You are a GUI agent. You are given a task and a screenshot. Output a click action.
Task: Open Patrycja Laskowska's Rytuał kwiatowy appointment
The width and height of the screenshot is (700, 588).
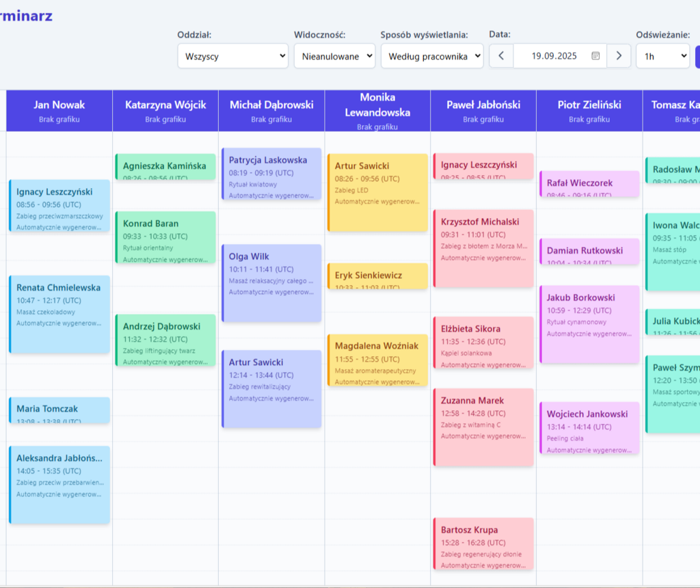(271, 174)
